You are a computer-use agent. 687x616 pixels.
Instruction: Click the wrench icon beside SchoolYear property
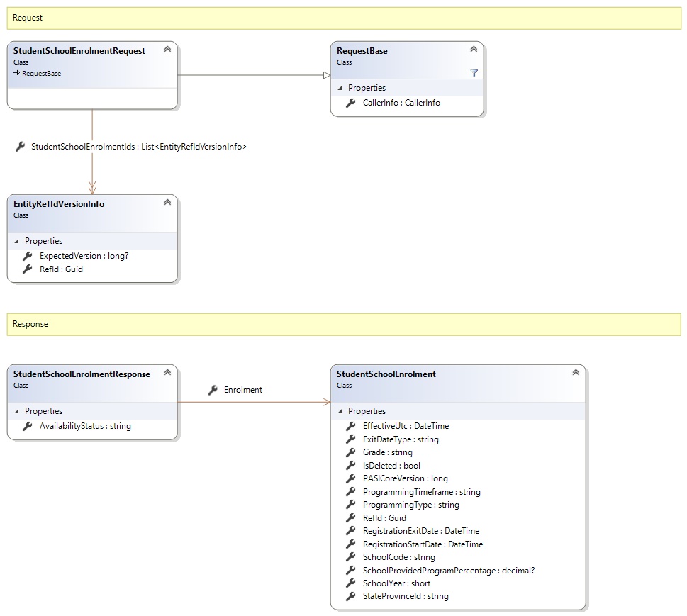point(350,583)
